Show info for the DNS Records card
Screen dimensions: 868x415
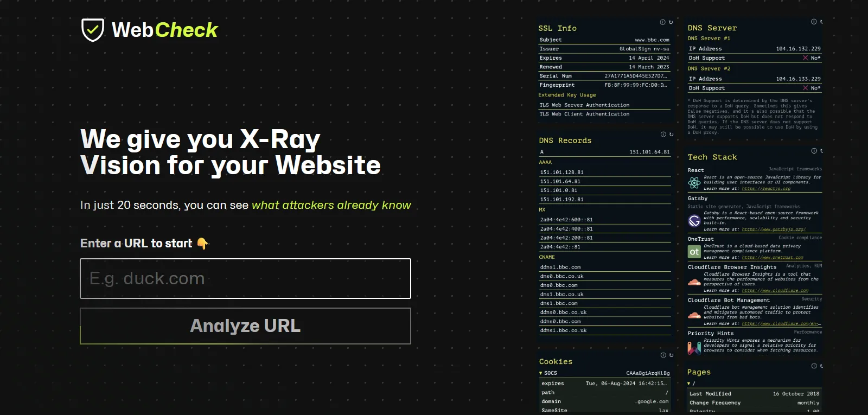coord(663,135)
